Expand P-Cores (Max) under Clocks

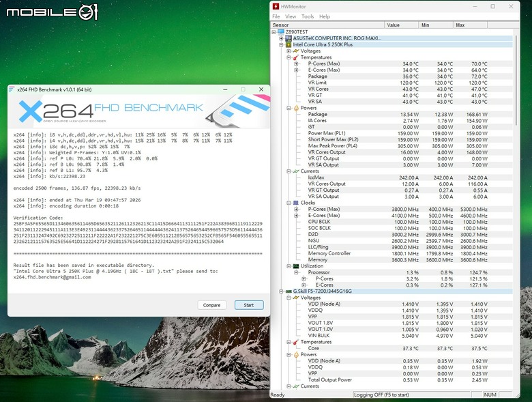click(x=296, y=209)
